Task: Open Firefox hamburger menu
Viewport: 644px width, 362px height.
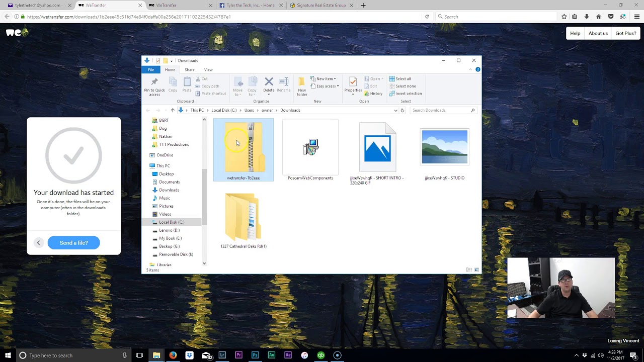Action: [x=636, y=17]
